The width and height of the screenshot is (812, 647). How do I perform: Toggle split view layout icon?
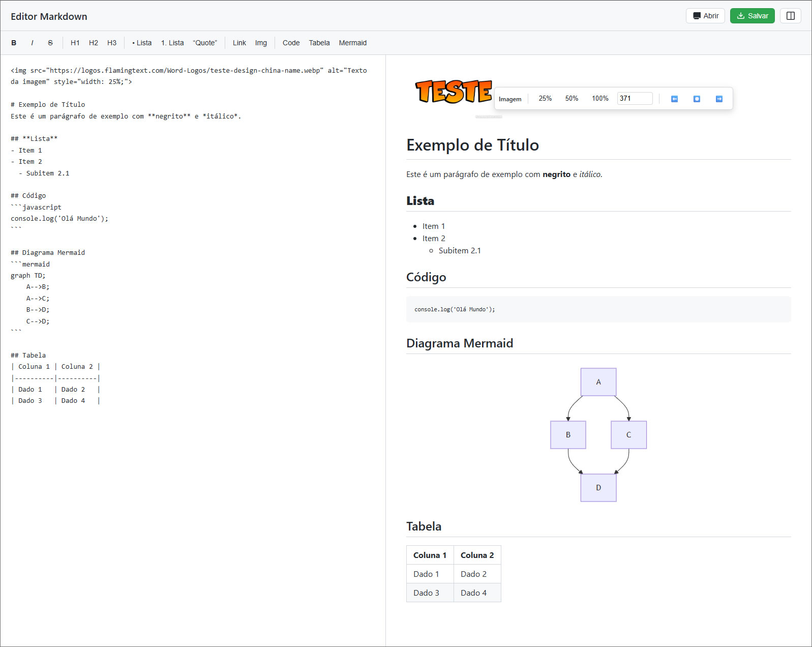point(791,16)
